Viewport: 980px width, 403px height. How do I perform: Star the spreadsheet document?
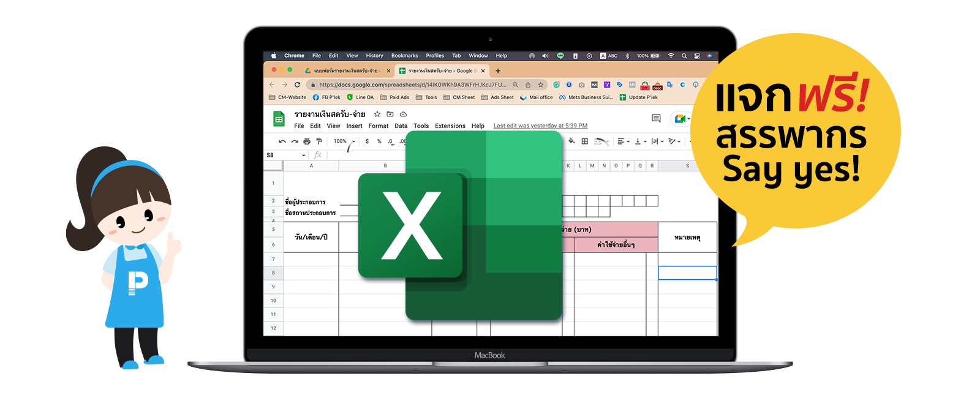(x=377, y=114)
